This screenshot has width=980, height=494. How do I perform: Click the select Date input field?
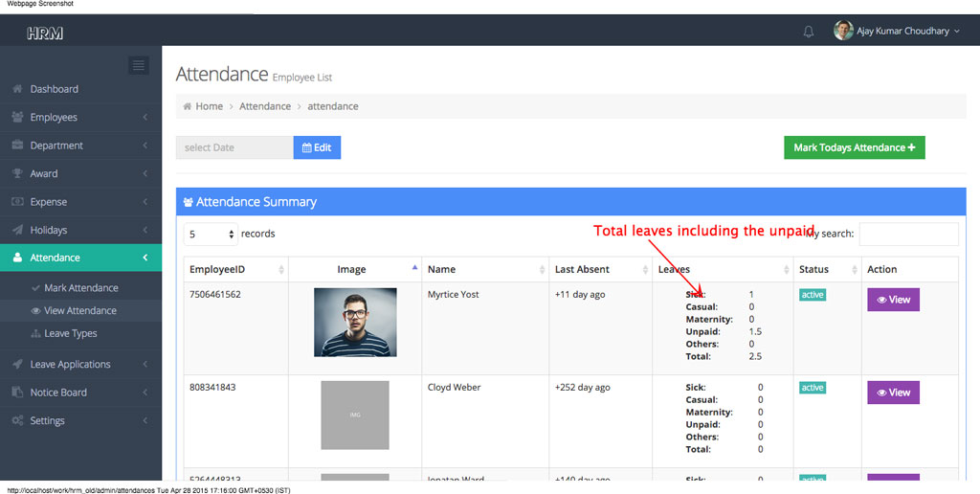pos(234,147)
